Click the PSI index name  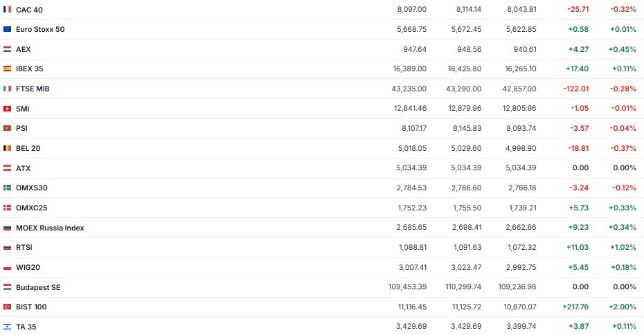[21, 129]
